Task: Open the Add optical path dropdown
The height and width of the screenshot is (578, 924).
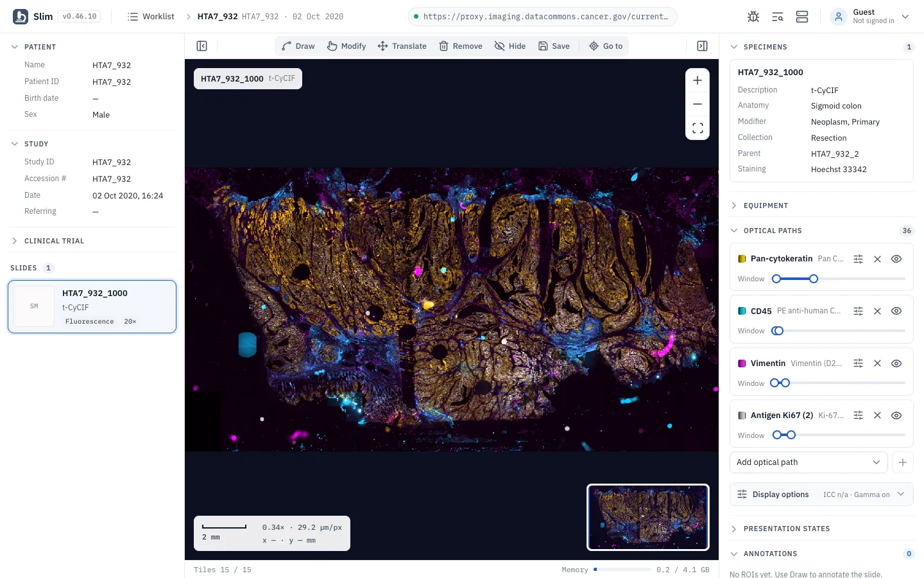Action: coord(809,462)
